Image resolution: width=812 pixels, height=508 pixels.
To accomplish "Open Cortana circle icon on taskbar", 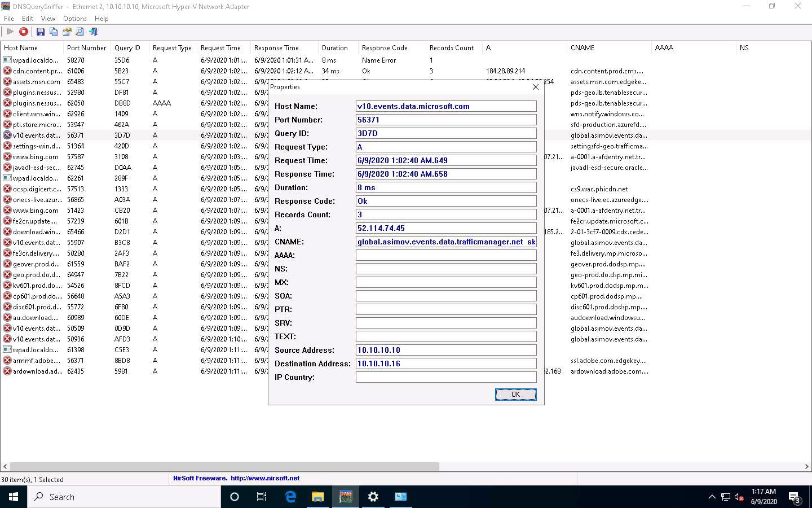I will (235, 497).
